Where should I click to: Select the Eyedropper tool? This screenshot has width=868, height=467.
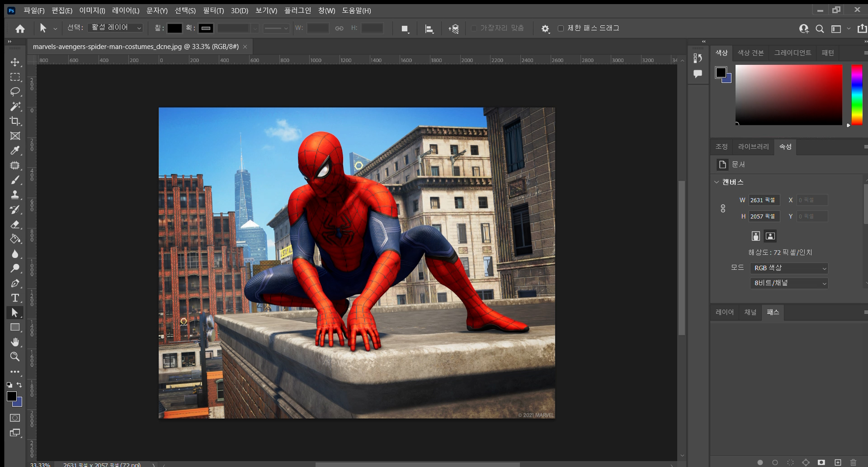coord(15,150)
